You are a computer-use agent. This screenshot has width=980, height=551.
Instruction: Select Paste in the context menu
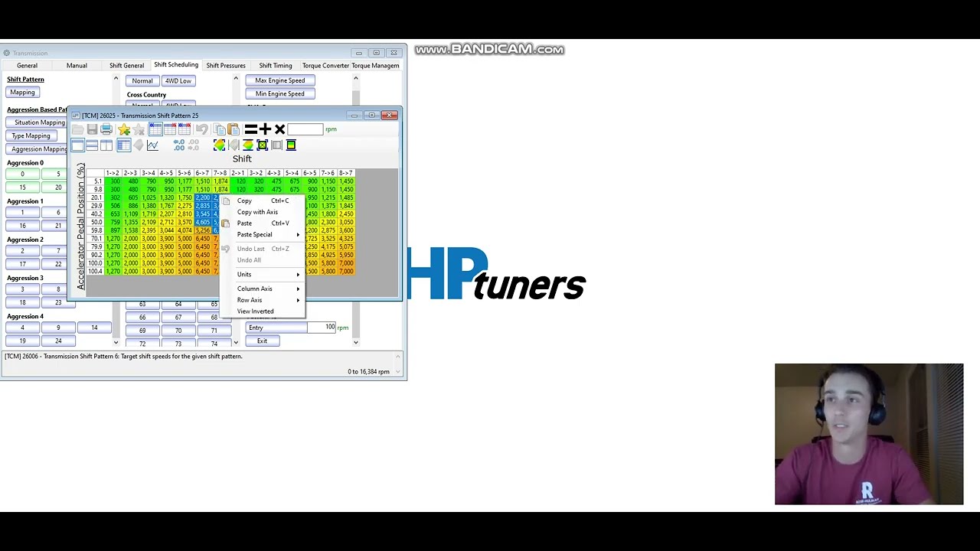click(x=263, y=223)
